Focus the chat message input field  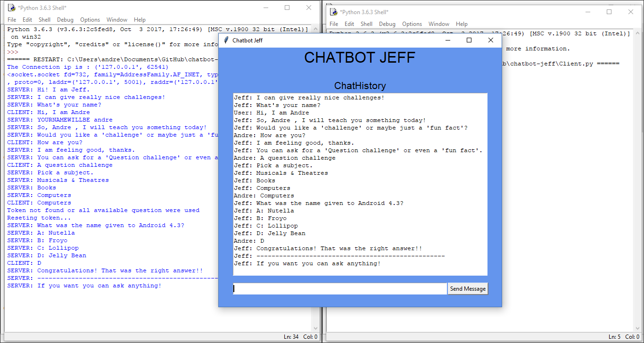[x=339, y=289]
